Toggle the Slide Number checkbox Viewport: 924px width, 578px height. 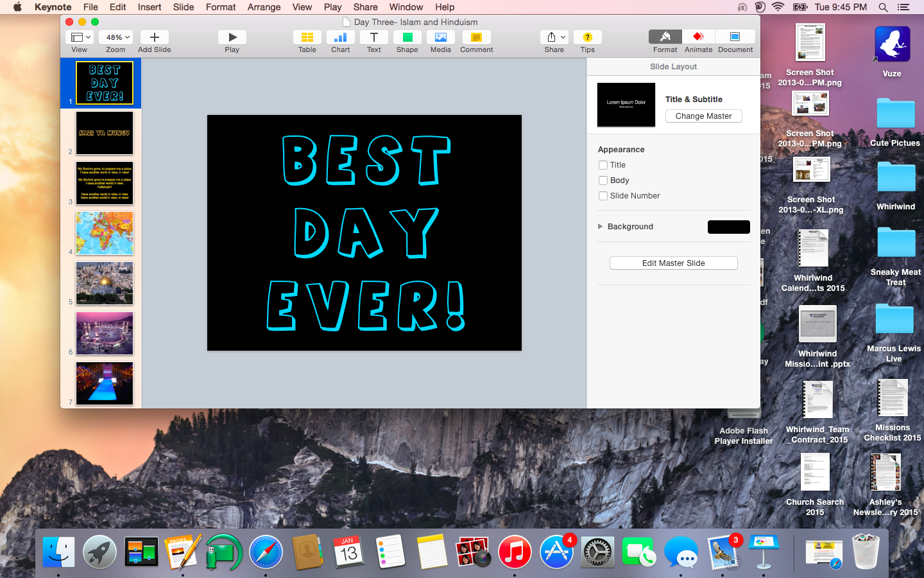[603, 196]
